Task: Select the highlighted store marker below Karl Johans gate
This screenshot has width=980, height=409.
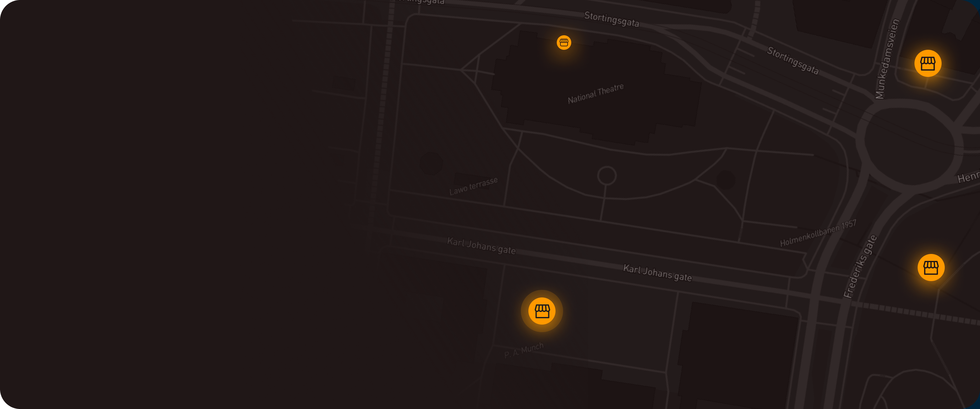Action: click(542, 311)
